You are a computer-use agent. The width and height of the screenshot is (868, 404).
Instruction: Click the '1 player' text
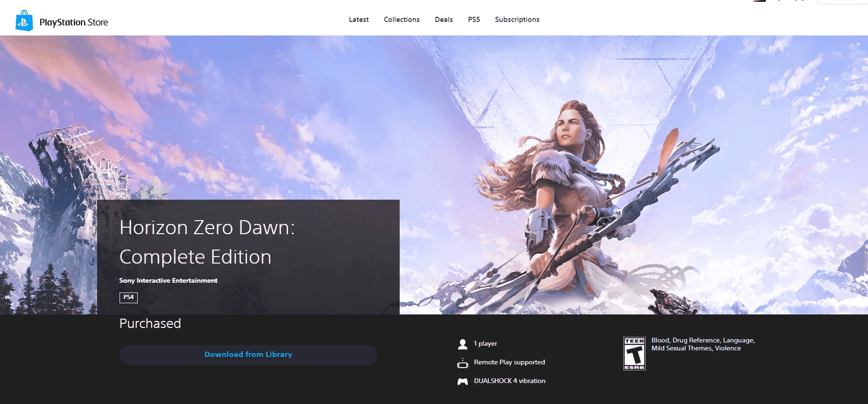click(486, 344)
